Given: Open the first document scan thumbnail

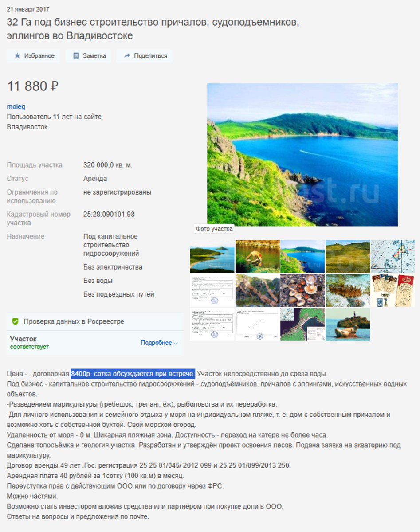Looking at the screenshot, I should click(212, 290).
